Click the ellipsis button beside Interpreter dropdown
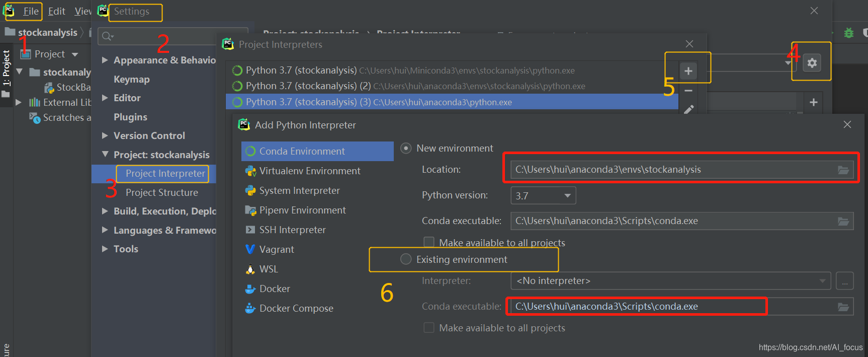Image resolution: width=868 pixels, height=357 pixels. click(845, 281)
